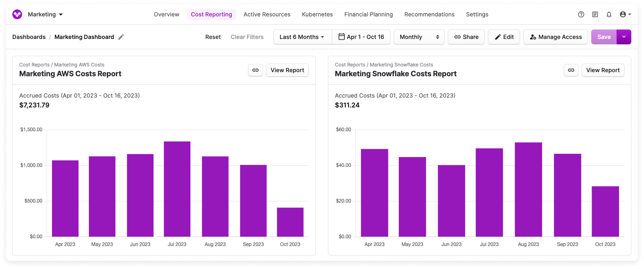Click the Share button
The width and height of the screenshot is (644, 269).
[466, 37]
